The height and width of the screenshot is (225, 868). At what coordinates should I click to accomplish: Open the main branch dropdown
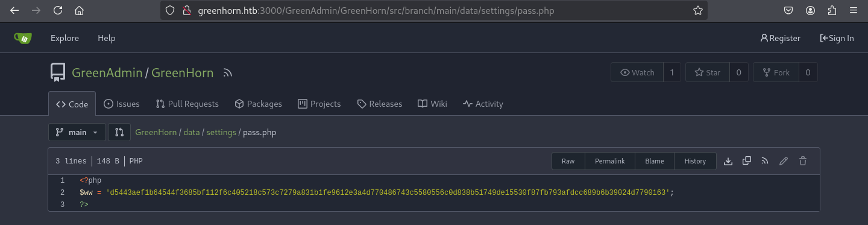click(x=77, y=132)
